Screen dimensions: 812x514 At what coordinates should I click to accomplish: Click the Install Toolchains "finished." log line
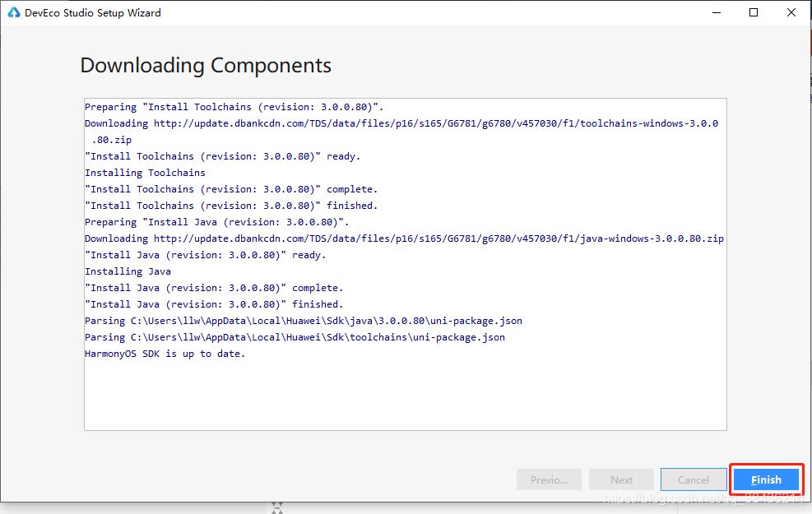[231, 206]
